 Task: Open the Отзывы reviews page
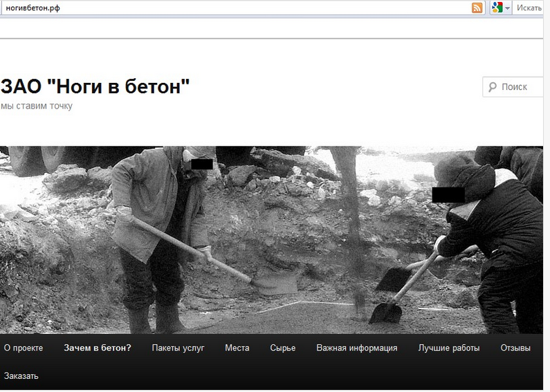[x=515, y=348]
